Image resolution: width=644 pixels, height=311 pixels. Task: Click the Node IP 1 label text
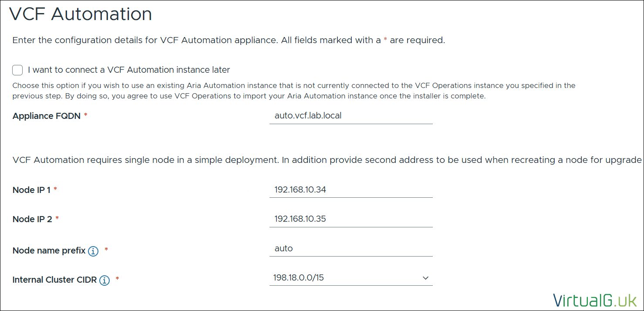click(32, 190)
